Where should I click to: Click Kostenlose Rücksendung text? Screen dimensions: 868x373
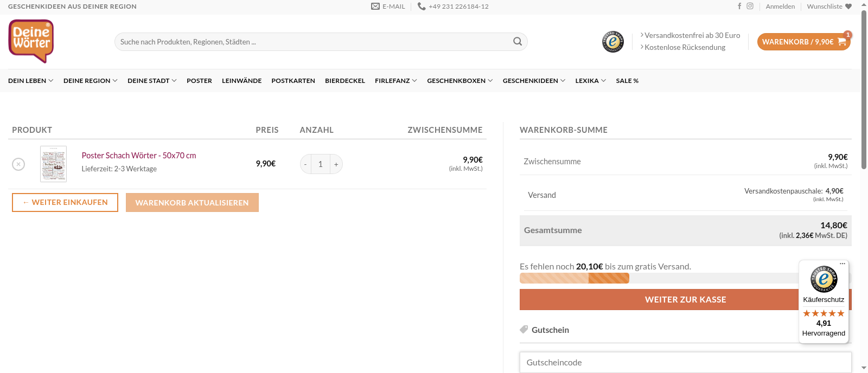pyautogui.click(x=685, y=47)
